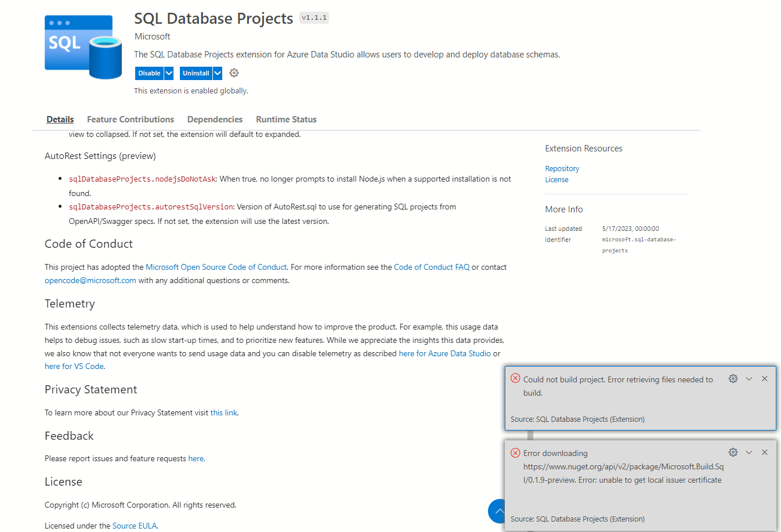Open the extension's settings gear beside Uninstall
This screenshot has height=532, width=781.
[234, 73]
